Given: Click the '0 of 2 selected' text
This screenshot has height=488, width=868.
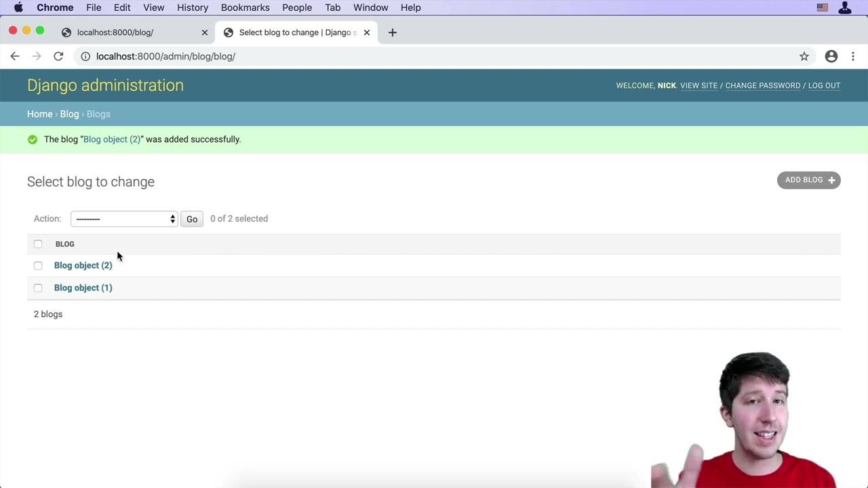Looking at the screenshot, I should pyautogui.click(x=239, y=219).
